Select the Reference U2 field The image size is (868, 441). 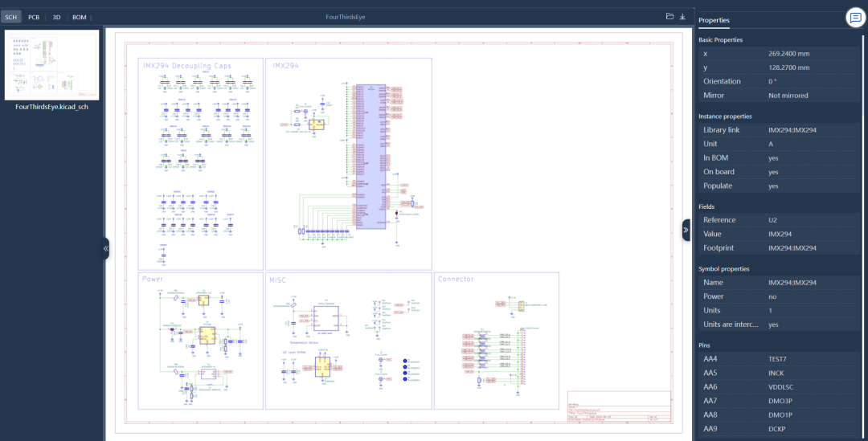coord(778,219)
